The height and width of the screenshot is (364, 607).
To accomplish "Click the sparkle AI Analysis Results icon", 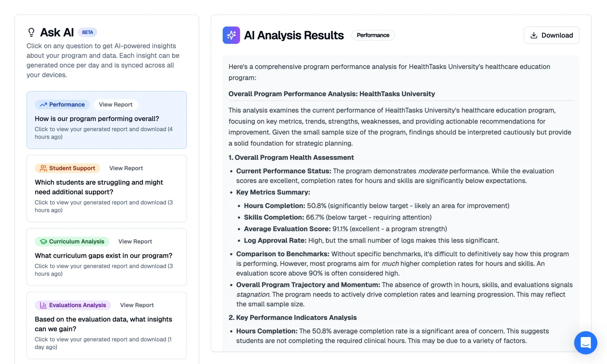I will (231, 35).
